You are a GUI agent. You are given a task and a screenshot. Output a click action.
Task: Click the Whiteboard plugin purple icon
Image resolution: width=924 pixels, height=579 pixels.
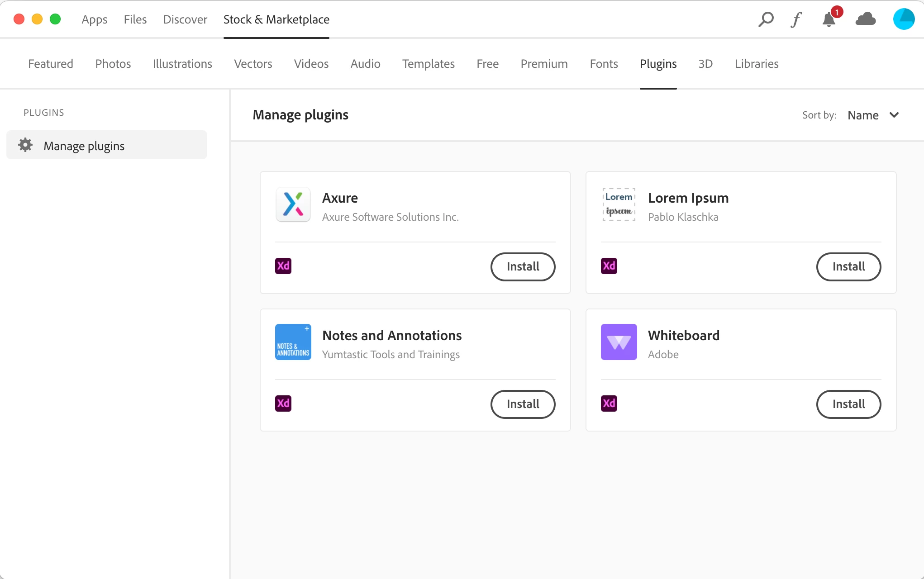[619, 342]
